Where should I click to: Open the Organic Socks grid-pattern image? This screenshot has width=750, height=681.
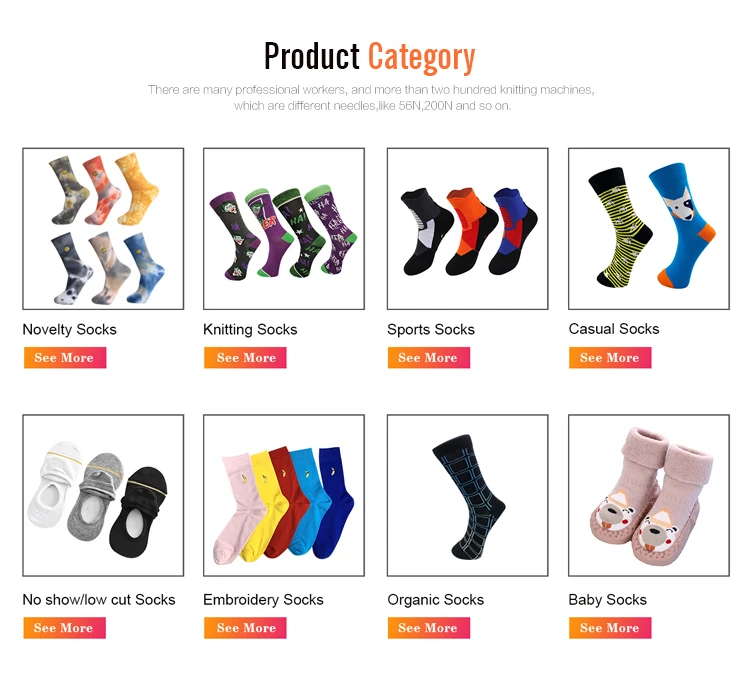pyautogui.click(x=467, y=495)
